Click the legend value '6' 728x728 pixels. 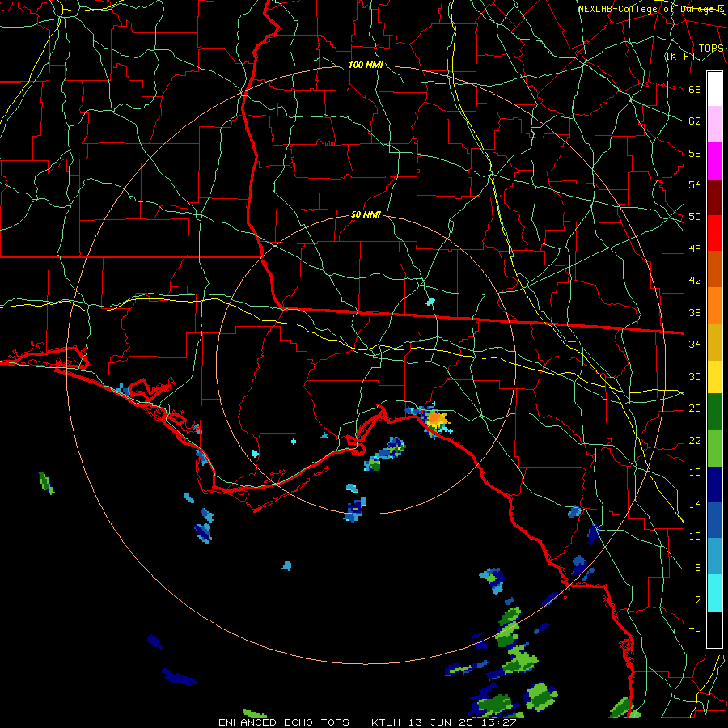[697, 567]
